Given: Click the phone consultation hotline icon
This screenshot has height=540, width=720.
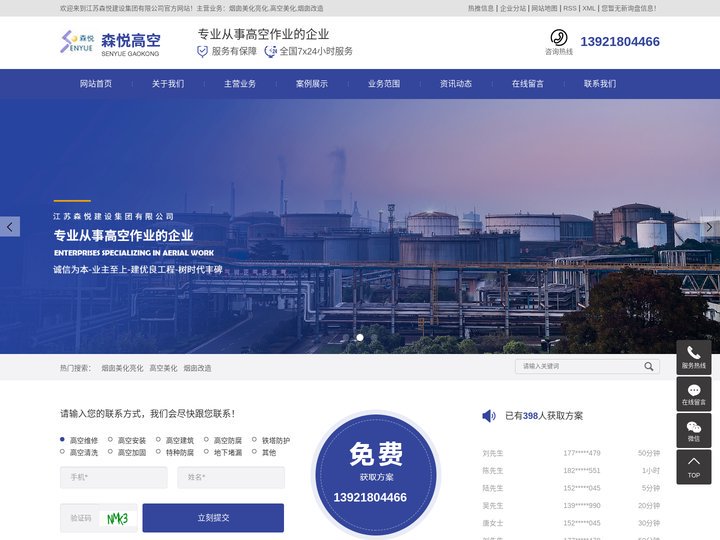Looking at the screenshot, I should [x=558, y=37].
